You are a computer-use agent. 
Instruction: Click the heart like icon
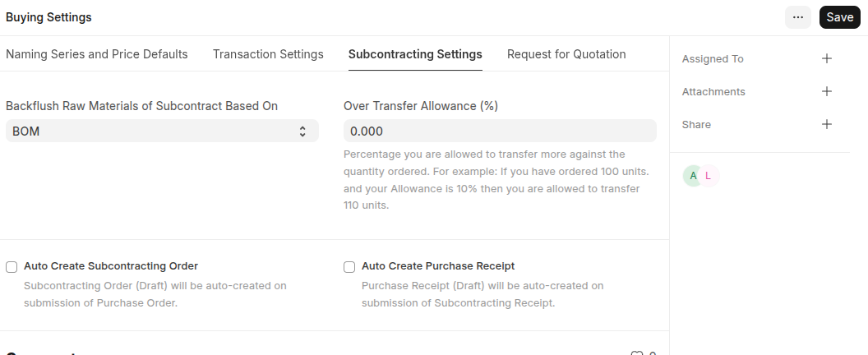point(636,353)
